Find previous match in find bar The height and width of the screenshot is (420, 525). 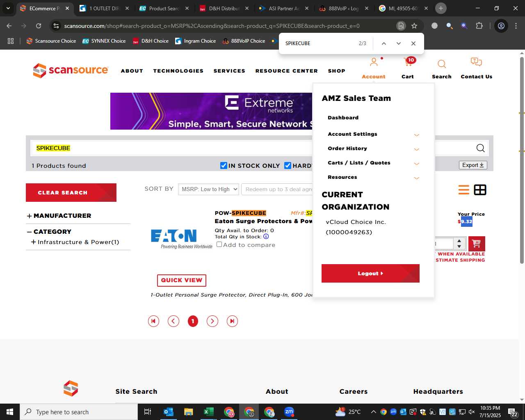click(x=384, y=43)
